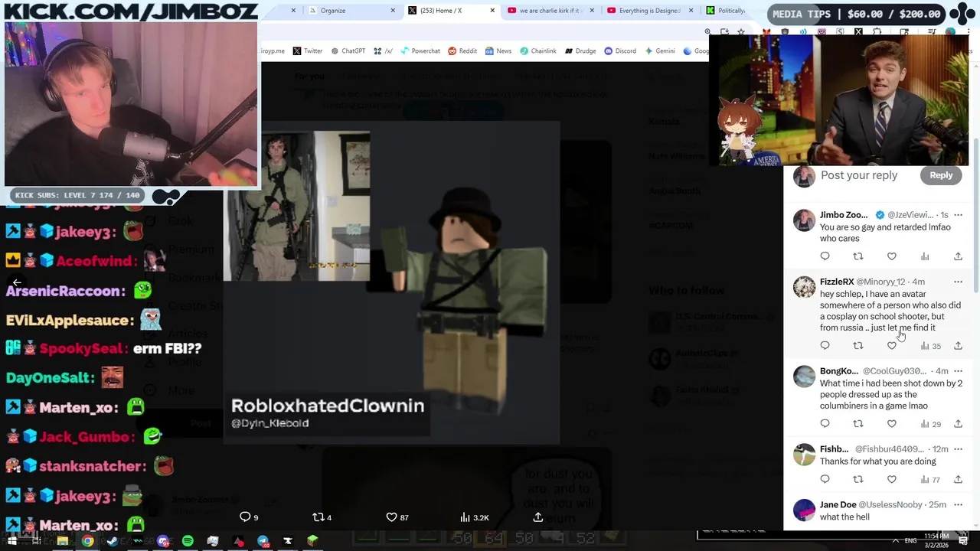Image resolution: width=980 pixels, height=551 pixels.
Task: Open Jane Doe's profile avatar
Action: pyautogui.click(x=804, y=510)
